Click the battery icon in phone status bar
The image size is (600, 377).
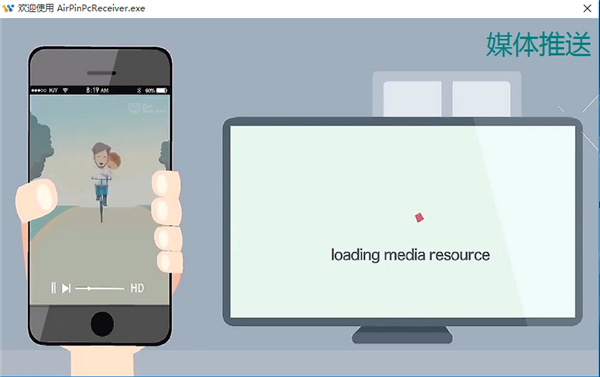point(161,90)
